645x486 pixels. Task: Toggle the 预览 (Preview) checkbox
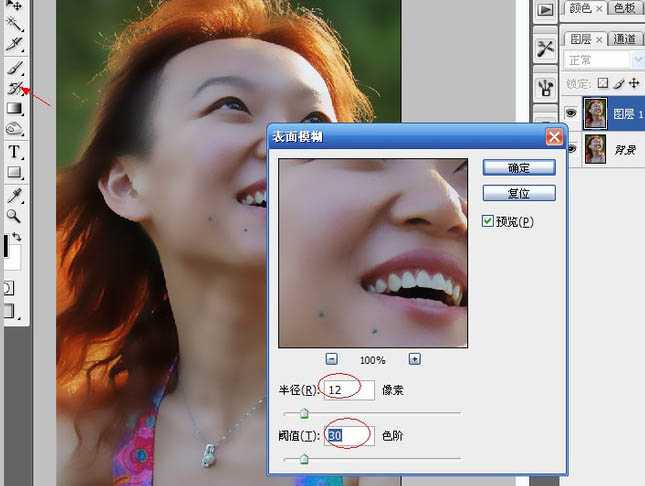(488, 221)
